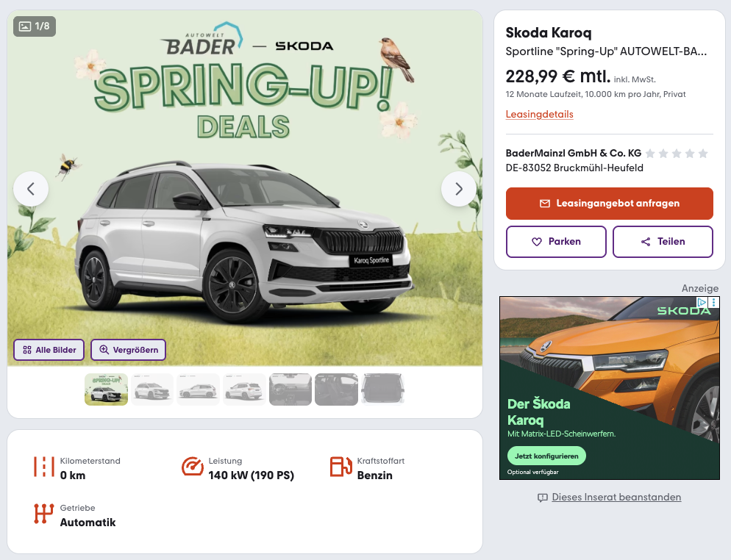Click Vergrößern to enlarge the image
This screenshot has width=731, height=560.
pos(129,350)
